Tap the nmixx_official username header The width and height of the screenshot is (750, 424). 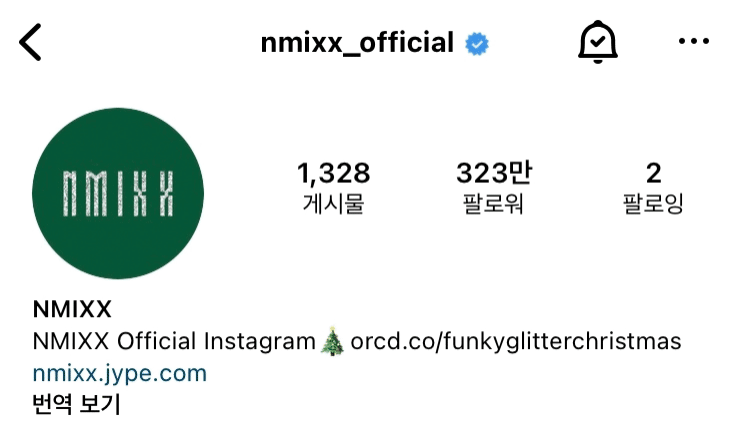[x=357, y=43]
